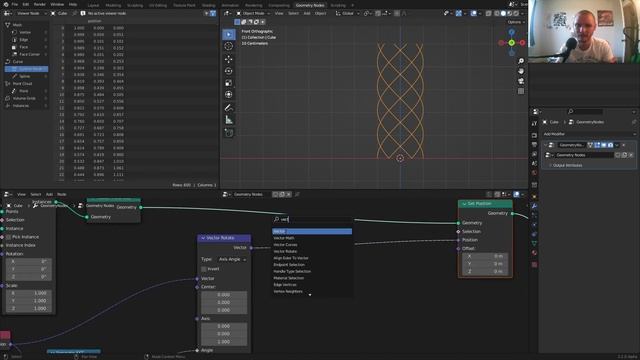Image resolution: width=640 pixels, height=360 pixels.
Task: Select the Measure tool in viewport toolbar
Action: [x=229, y=120]
